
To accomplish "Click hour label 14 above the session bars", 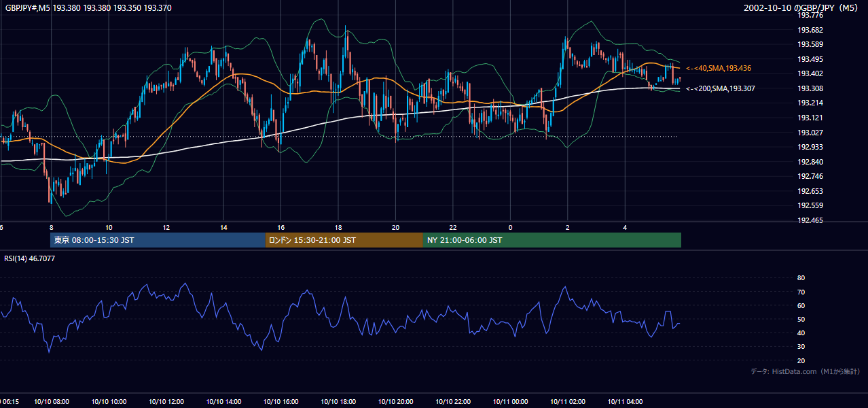I will (x=223, y=227).
